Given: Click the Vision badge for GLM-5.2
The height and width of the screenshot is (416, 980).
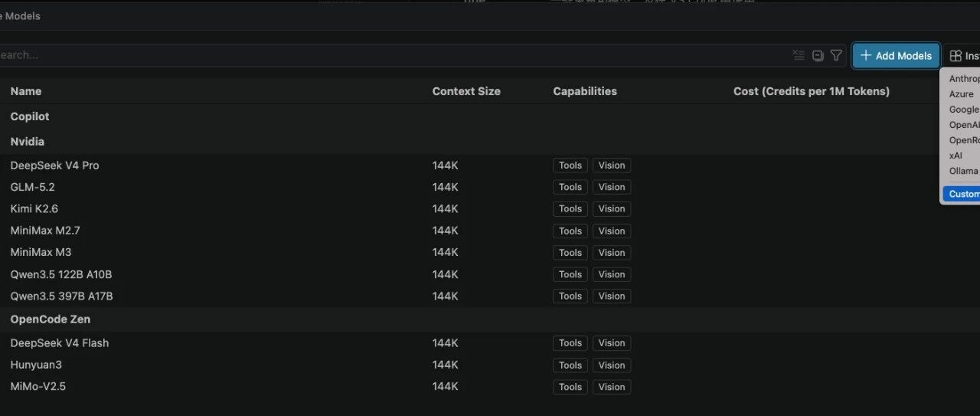Looking at the screenshot, I should 612,187.
